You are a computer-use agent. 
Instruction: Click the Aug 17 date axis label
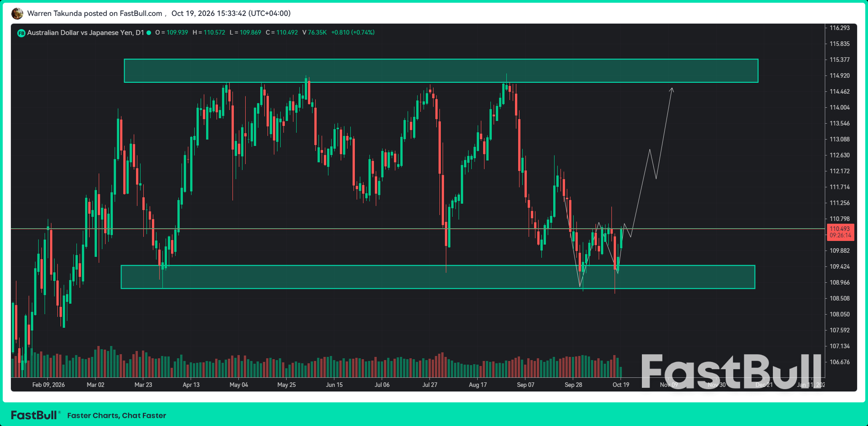(x=478, y=385)
